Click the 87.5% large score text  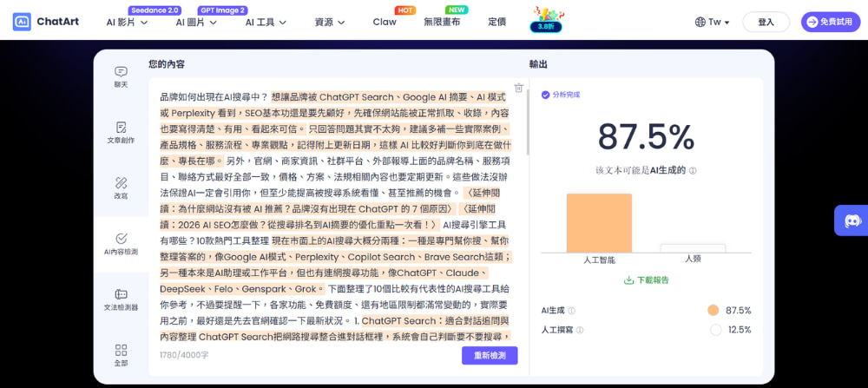click(646, 136)
